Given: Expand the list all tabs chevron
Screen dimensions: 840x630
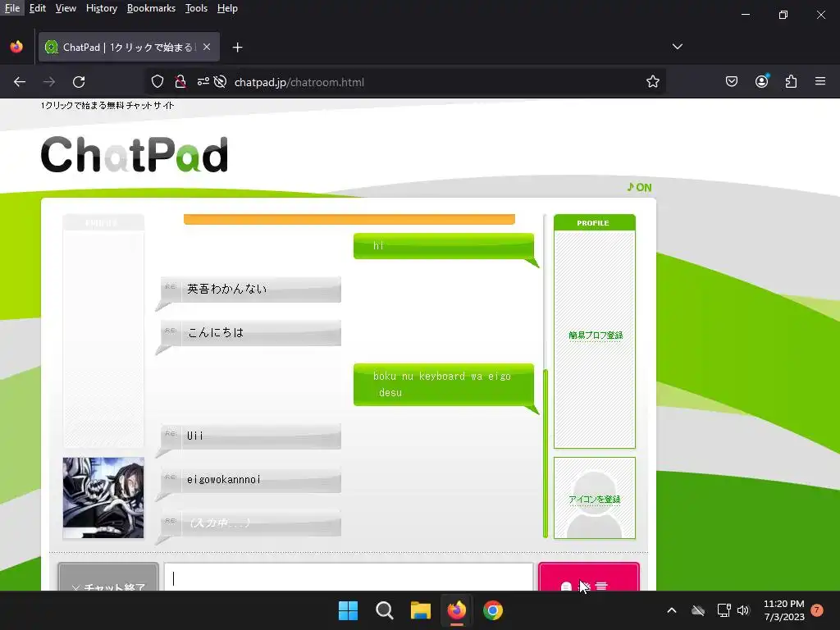Looking at the screenshot, I should point(677,47).
